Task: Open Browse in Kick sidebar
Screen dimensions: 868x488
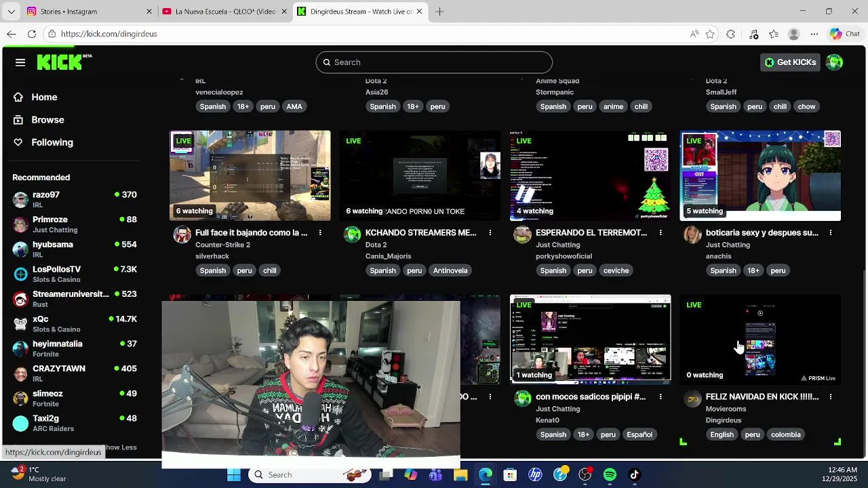Action: [47, 119]
